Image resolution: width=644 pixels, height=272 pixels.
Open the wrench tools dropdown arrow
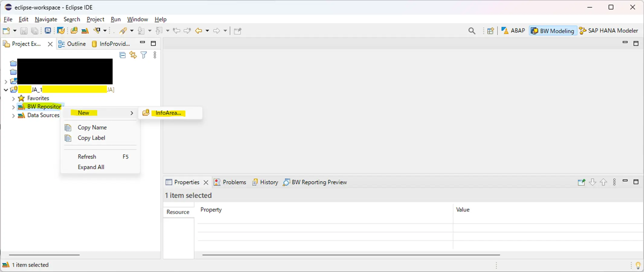(x=105, y=31)
